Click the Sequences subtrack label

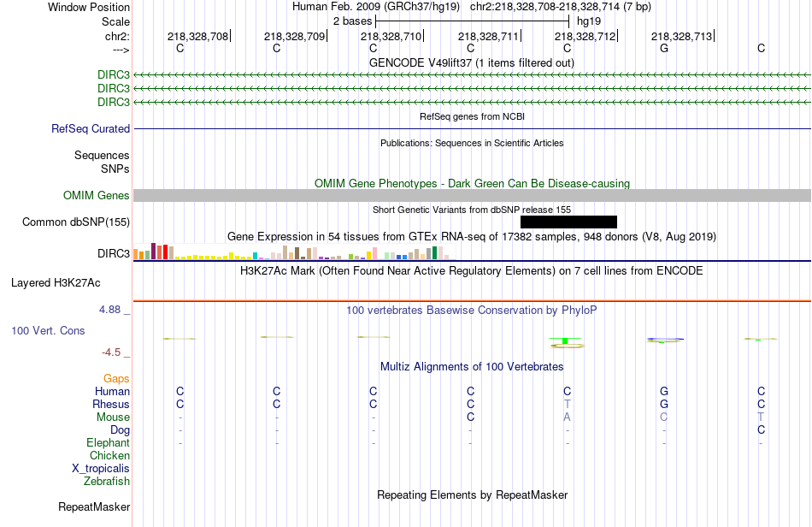click(102, 155)
